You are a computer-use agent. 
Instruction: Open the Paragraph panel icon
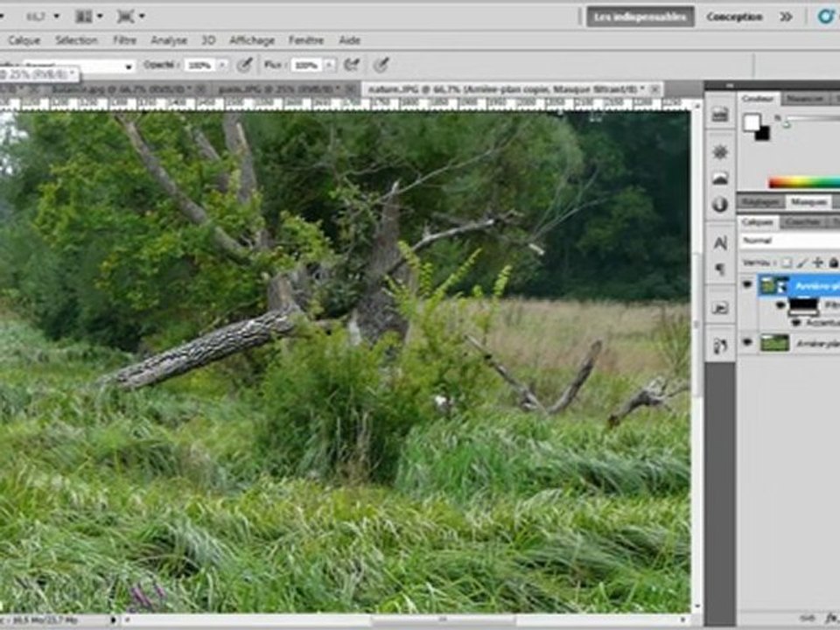(720, 269)
